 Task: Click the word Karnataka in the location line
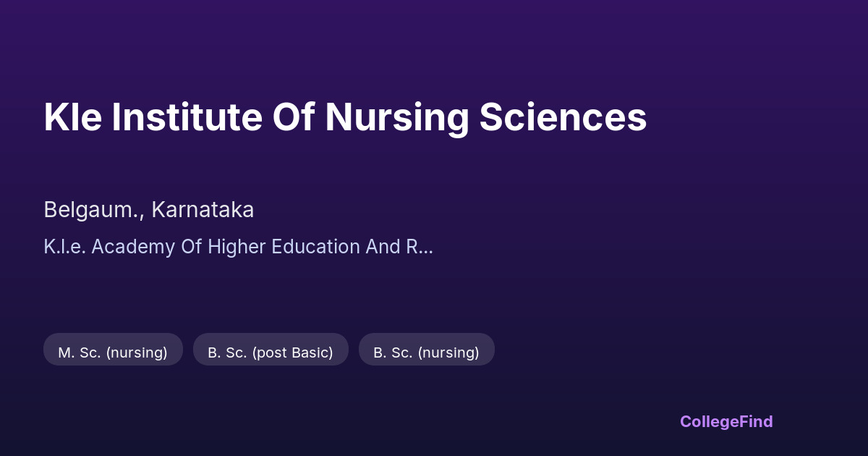203,210
